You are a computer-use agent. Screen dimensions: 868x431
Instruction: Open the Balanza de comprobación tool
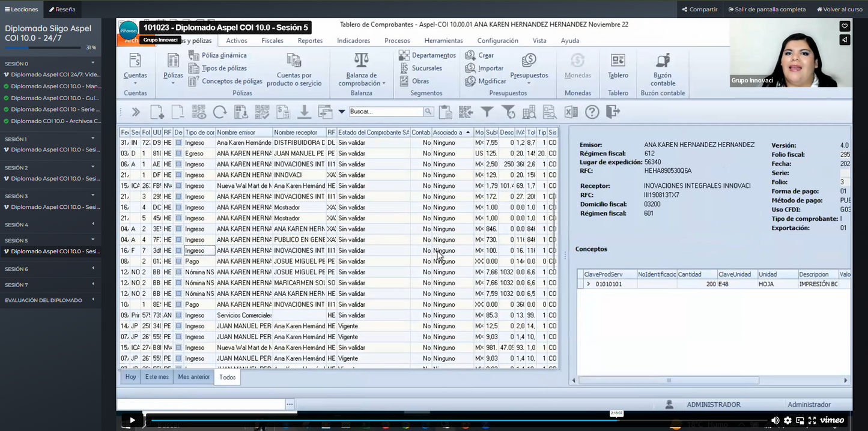[361, 70]
